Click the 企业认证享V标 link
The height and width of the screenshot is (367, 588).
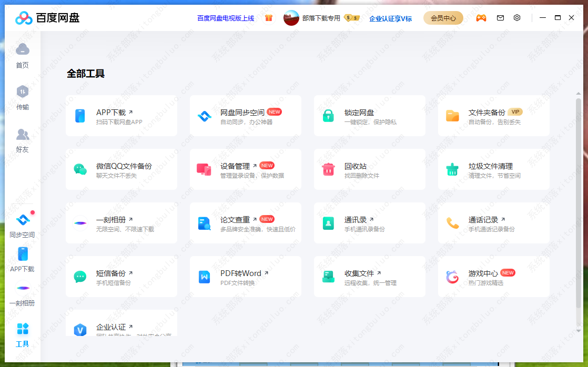(390, 18)
